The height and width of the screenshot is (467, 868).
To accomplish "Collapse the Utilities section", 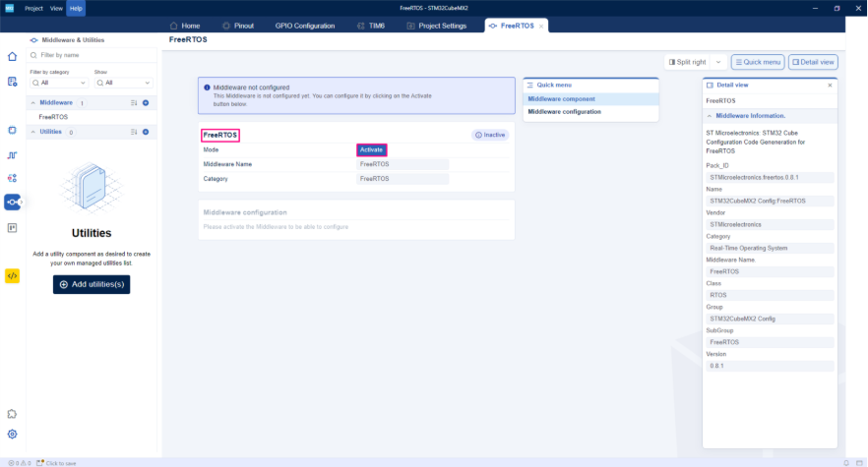I will 33,132.
